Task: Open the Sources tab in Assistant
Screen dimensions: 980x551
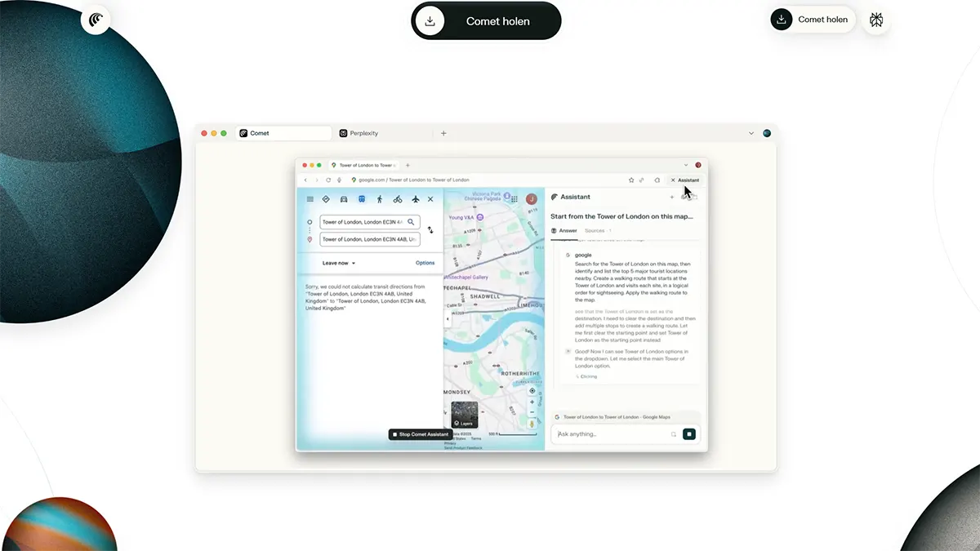Action: (x=595, y=231)
